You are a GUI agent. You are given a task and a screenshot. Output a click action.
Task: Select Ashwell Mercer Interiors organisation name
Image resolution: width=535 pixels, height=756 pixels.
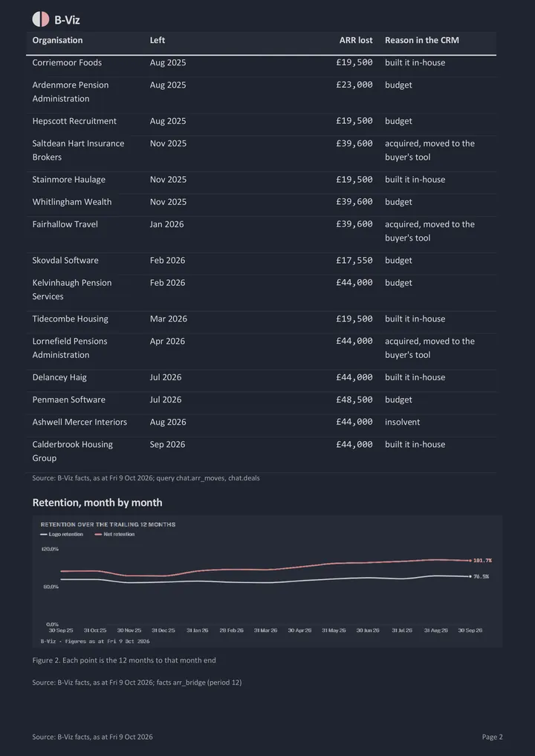point(80,422)
